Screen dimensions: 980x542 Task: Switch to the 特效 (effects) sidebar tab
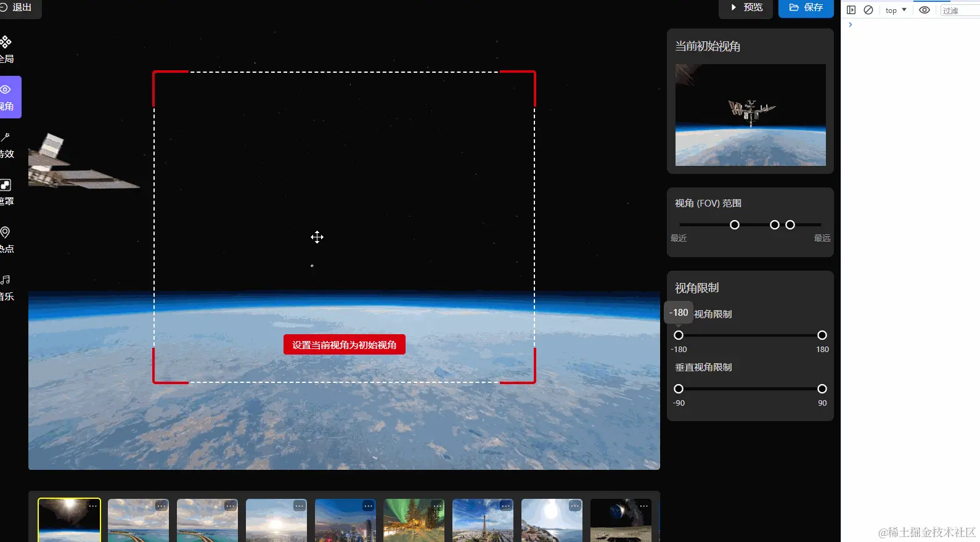(7, 146)
